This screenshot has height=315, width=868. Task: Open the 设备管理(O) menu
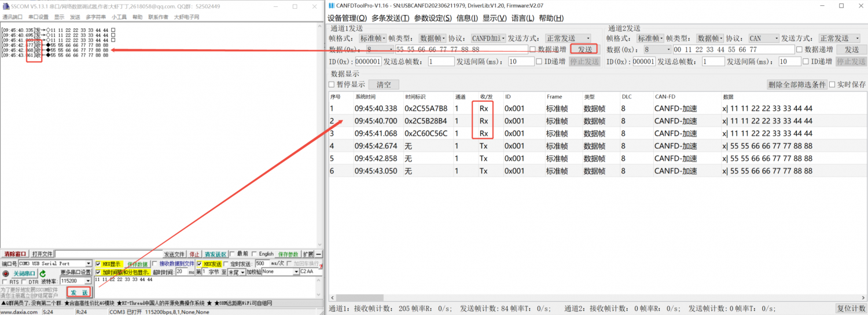coord(347,18)
